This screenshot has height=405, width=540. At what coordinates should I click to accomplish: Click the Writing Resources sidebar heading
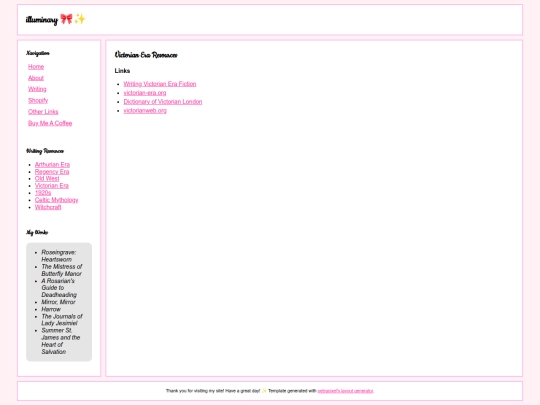coord(45,151)
